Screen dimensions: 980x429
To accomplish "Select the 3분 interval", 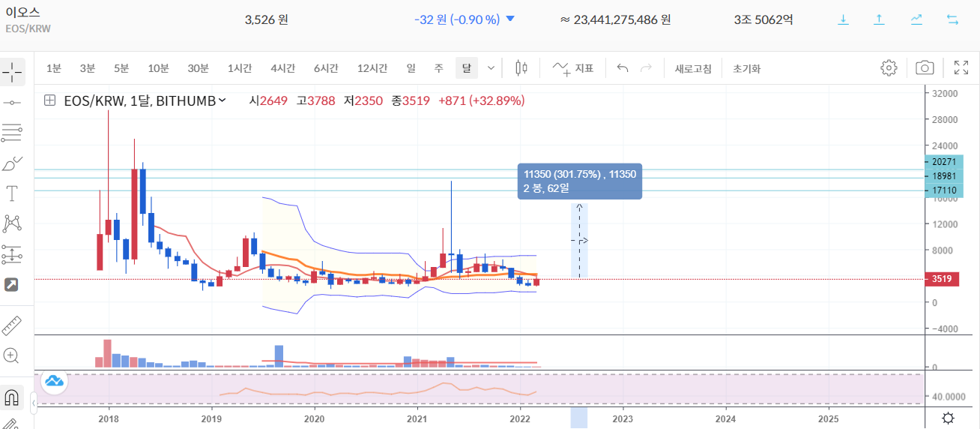I will [x=88, y=68].
